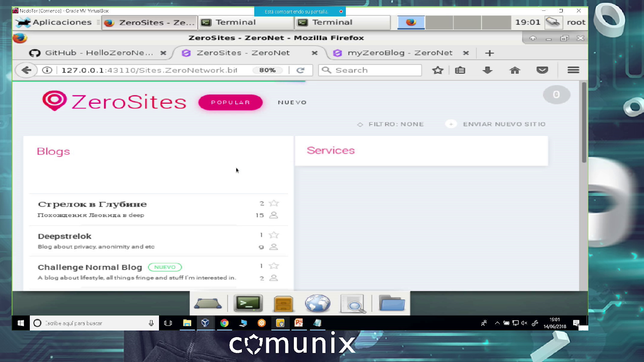Click the page vertical scrollbar
644x362 pixels.
click(584, 123)
